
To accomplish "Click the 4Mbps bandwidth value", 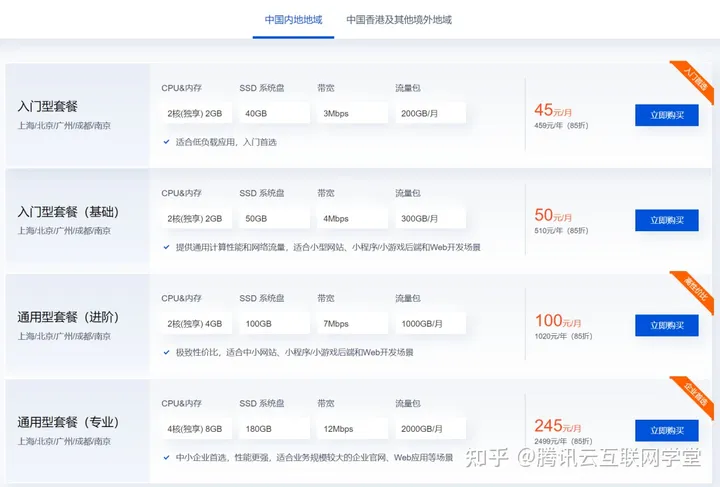I will (x=352, y=218).
